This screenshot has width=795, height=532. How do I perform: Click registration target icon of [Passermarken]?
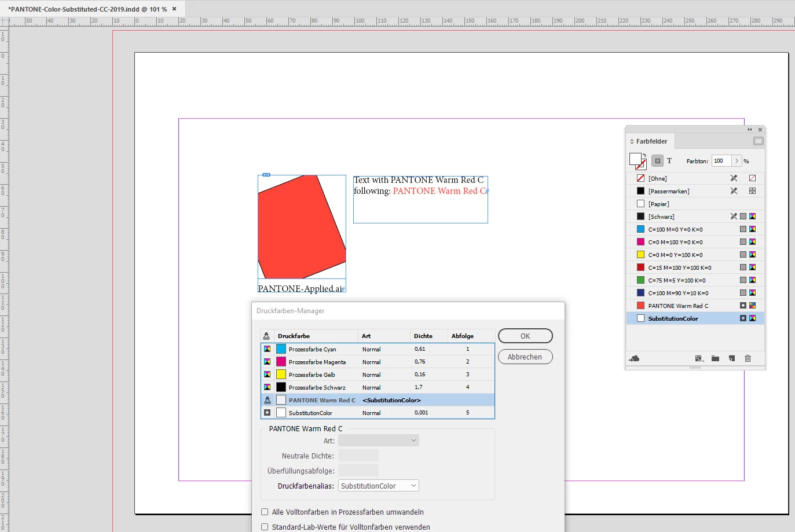click(752, 191)
